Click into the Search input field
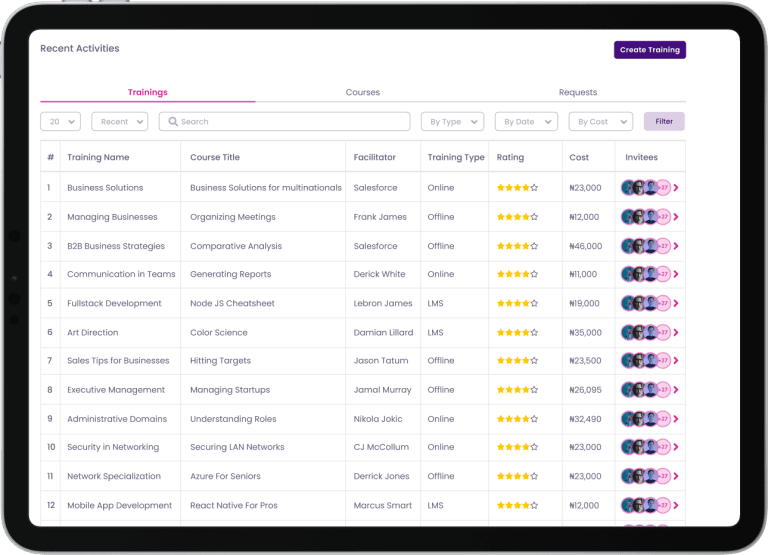The image size is (768, 555). [290, 122]
